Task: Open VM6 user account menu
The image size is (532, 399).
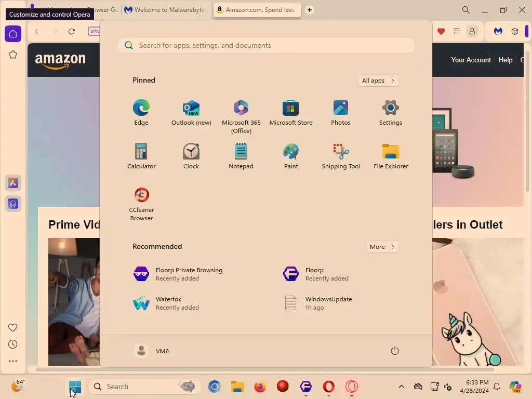Action: pyautogui.click(x=151, y=351)
